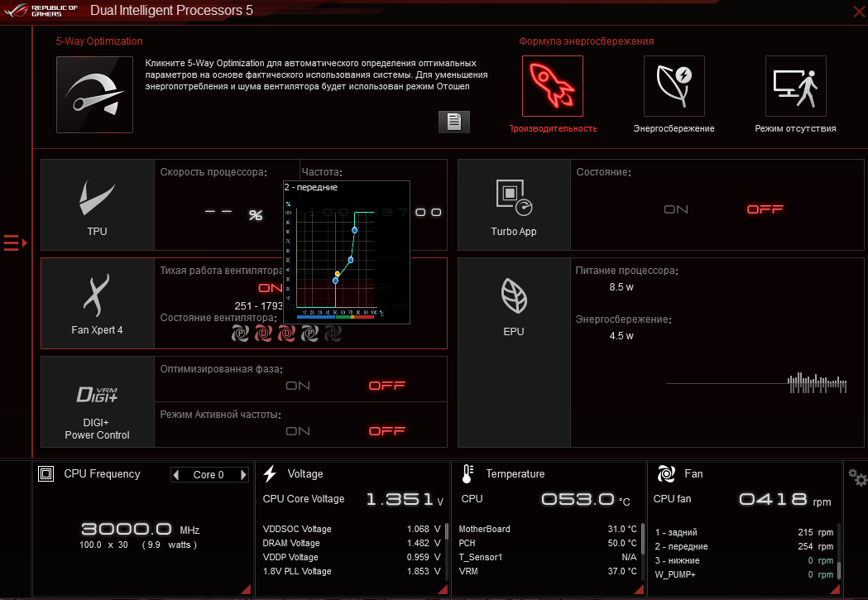868x600 pixels.
Task: Click the 8.5 w Питание процессора value
Action: click(621, 287)
